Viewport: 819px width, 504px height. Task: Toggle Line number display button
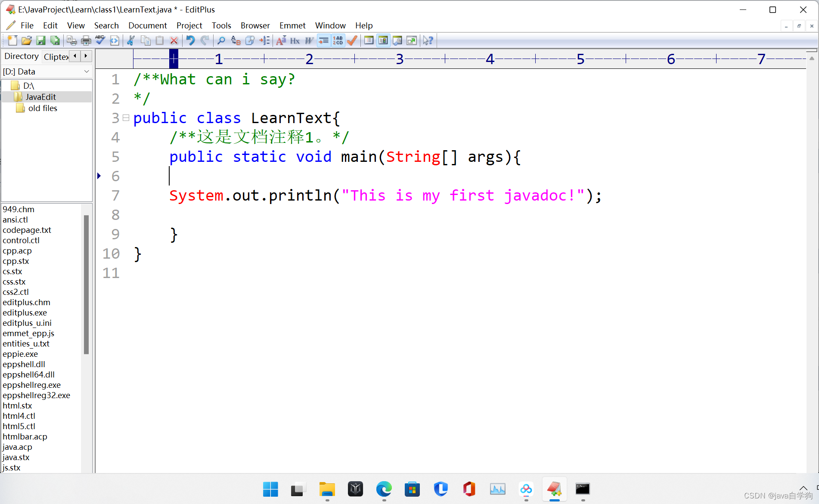point(338,40)
